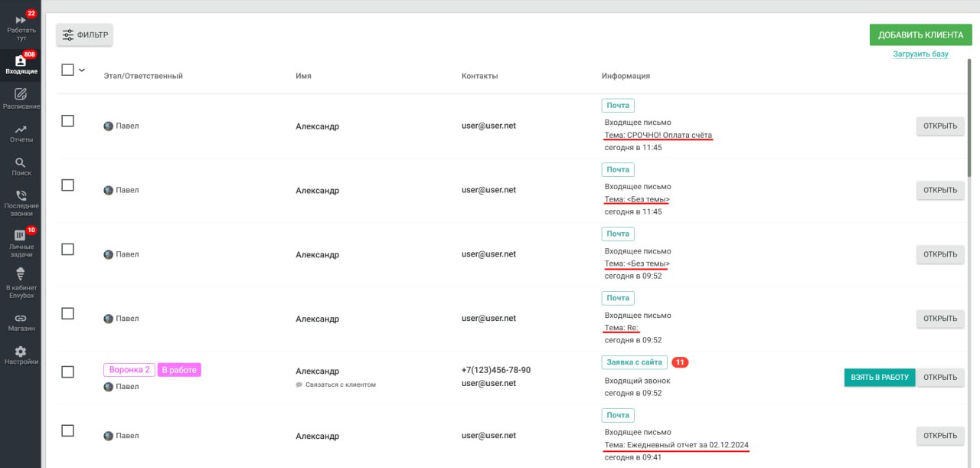This screenshot has height=468, width=980.
Task: Click the ДОБАВИТЬ КЛИЕНТА button
Action: coord(920,34)
